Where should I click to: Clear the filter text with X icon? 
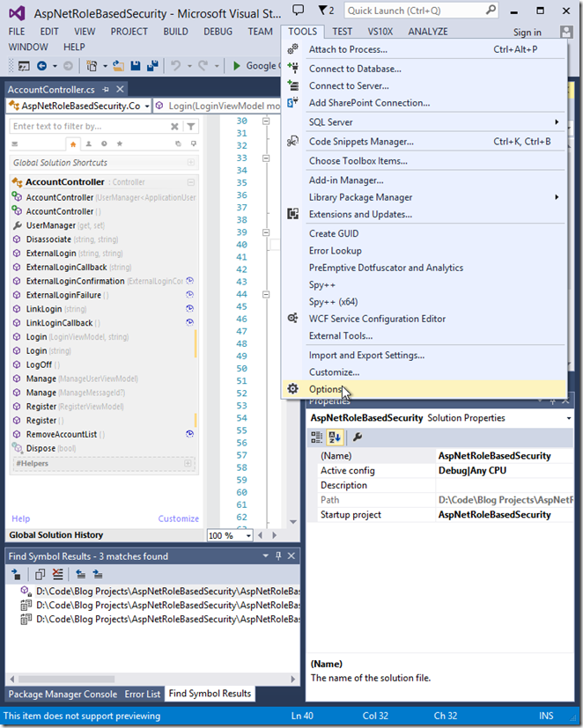click(174, 126)
